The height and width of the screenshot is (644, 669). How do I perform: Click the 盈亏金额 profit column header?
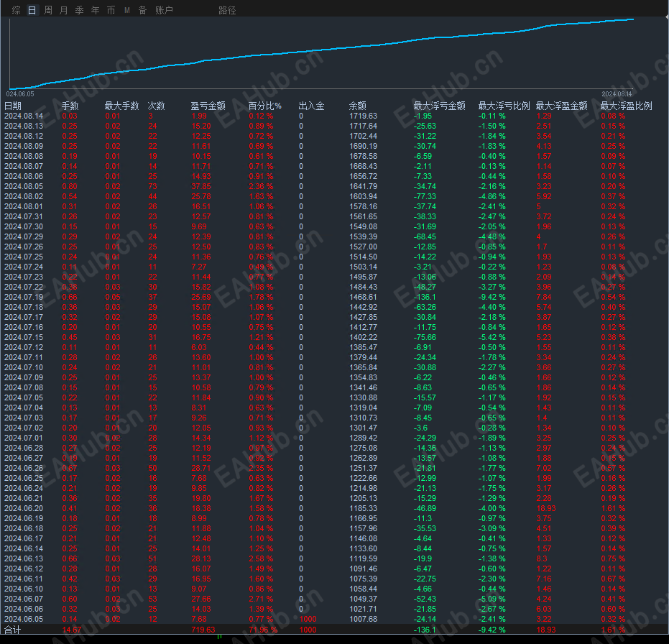pyautogui.click(x=208, y=106)
